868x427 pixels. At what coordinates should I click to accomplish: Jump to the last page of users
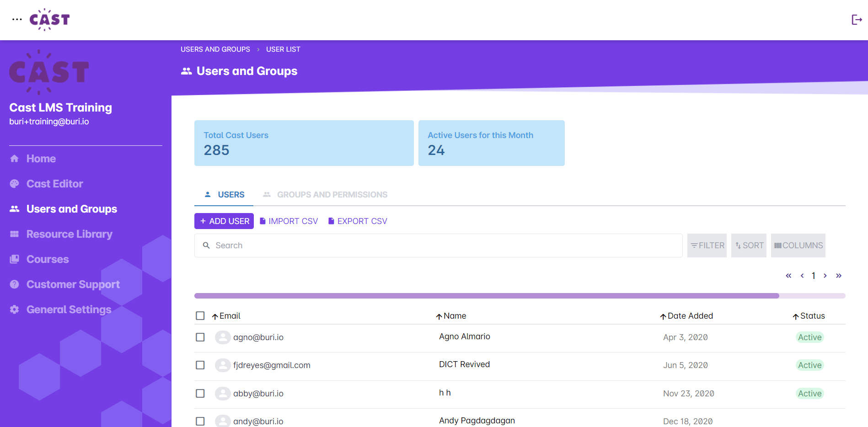pos(839,276)
